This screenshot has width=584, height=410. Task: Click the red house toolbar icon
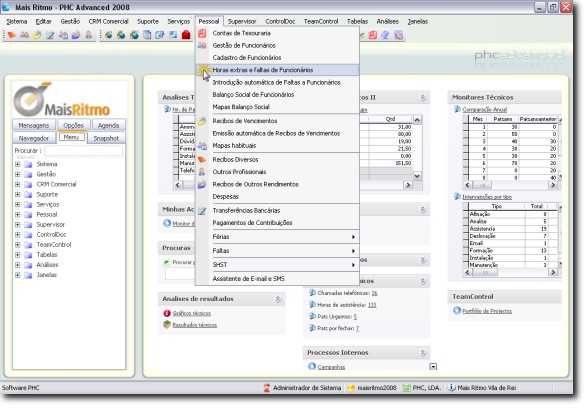[186, 35]
